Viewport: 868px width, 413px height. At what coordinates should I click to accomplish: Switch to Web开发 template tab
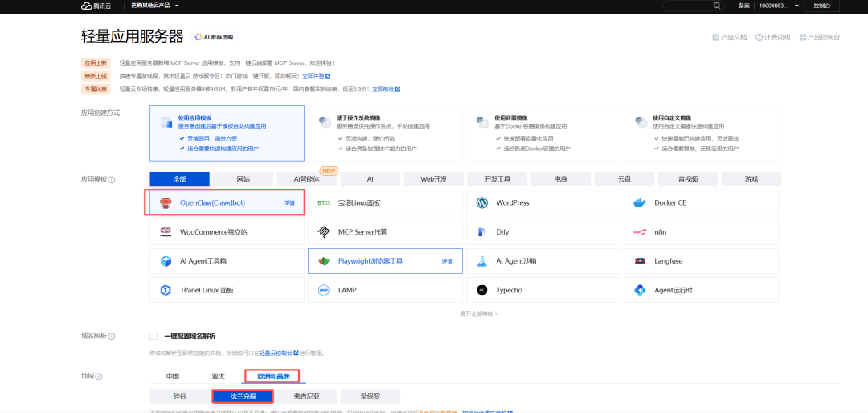click(433, 179)
